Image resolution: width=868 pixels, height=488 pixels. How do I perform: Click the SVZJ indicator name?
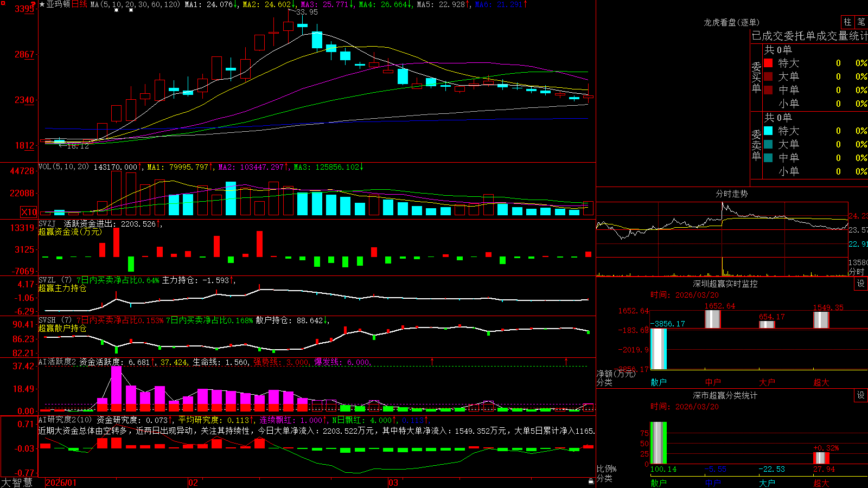click(47, 223)
